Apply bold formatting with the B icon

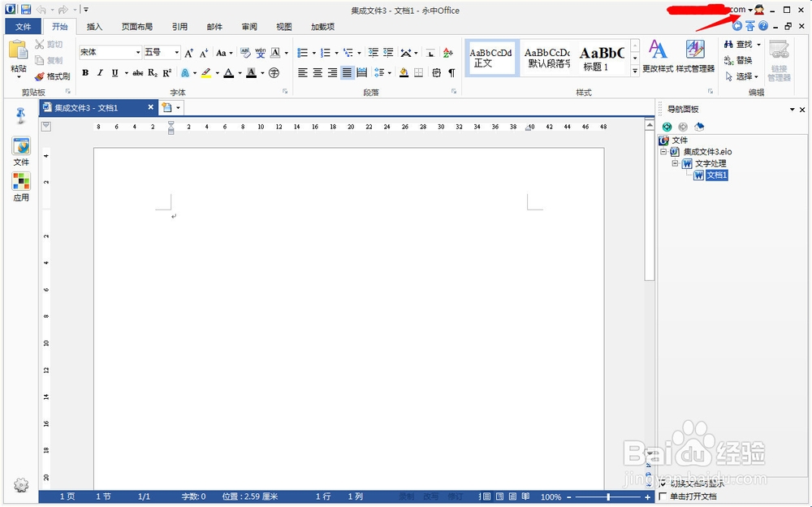[85, 73]
